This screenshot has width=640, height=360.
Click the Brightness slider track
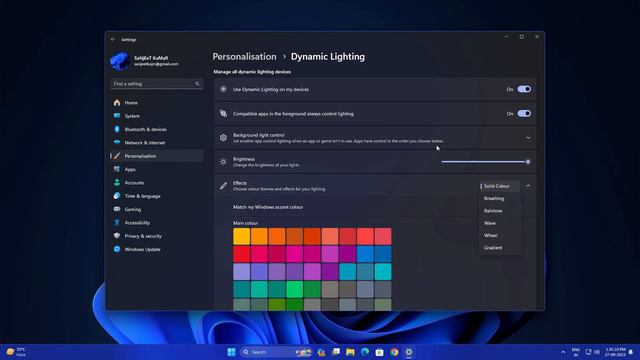[x=485, y=162]
